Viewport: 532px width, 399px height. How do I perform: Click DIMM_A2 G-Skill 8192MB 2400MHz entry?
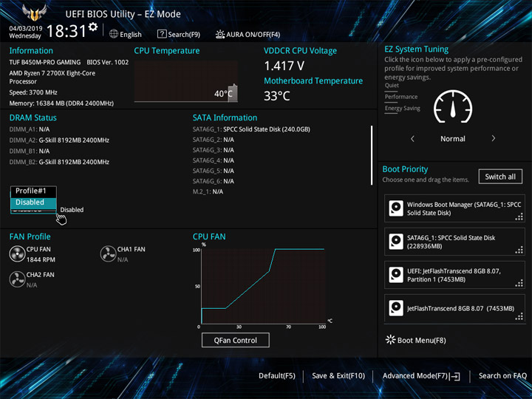[59, 140]
